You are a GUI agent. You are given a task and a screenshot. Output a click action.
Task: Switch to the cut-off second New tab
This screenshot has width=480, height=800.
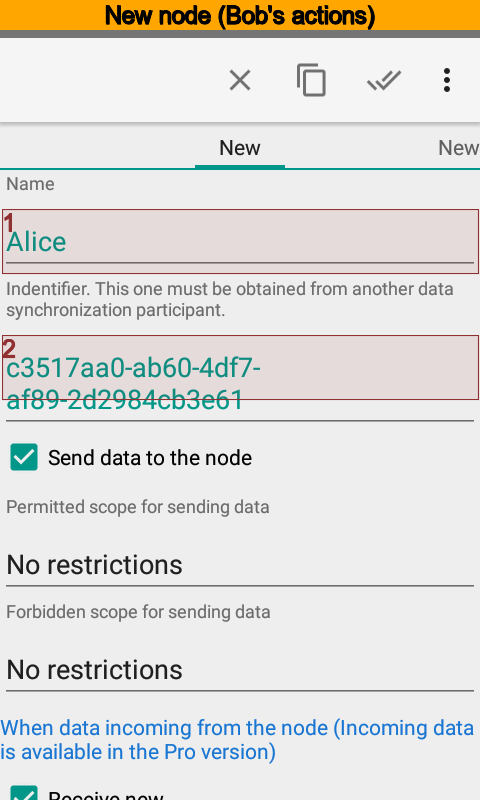point(458,148)
